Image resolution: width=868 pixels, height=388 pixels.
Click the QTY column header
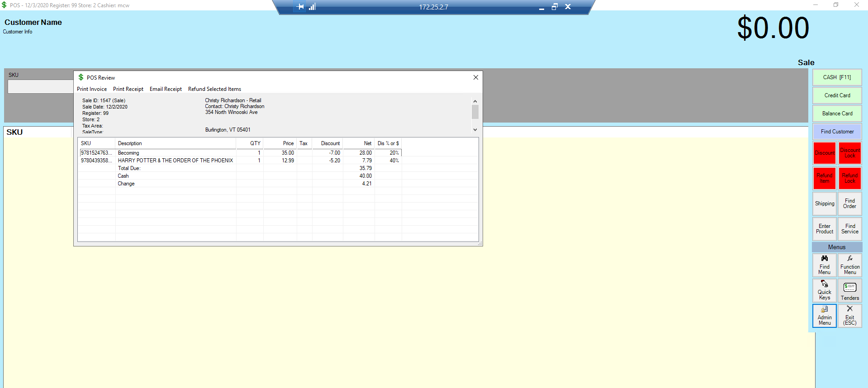click(x=250, y=143)
